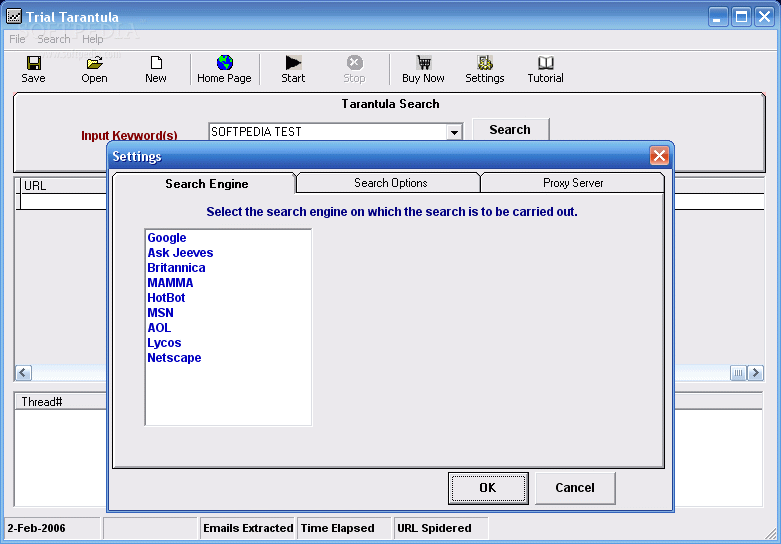
Task: Close the Settings dialog with red X
Action: point(659,156)
